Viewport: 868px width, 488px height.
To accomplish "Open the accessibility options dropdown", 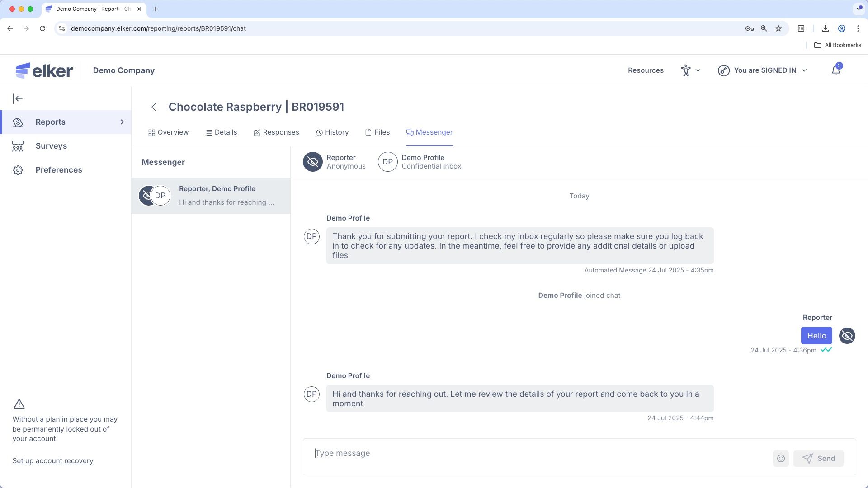I will click(x=690, y=70).
